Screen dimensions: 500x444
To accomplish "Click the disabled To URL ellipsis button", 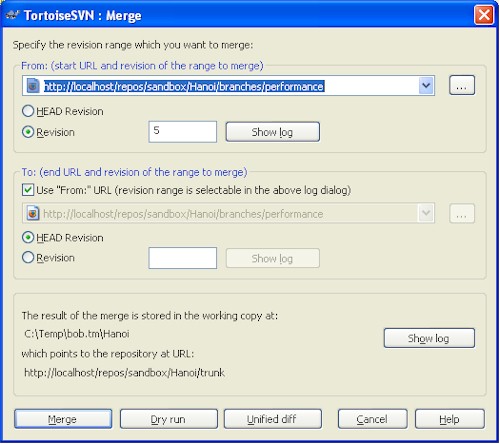I will point(462,213).
